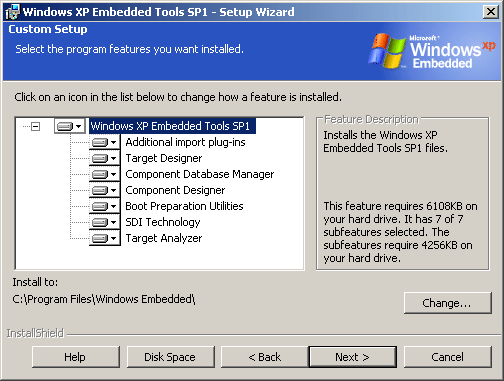Collapse the Windows XP Embedded Tools SP1 tree
This screenshot has height=381, width=504.
tap(35, 126)
